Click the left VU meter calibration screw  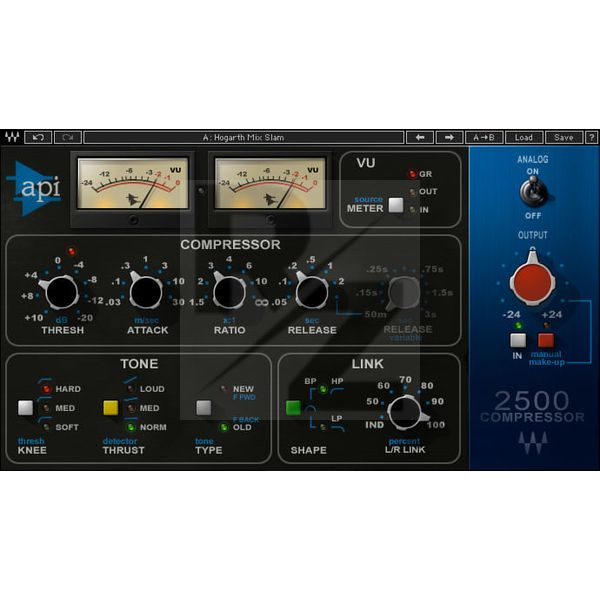coord(134,220)
